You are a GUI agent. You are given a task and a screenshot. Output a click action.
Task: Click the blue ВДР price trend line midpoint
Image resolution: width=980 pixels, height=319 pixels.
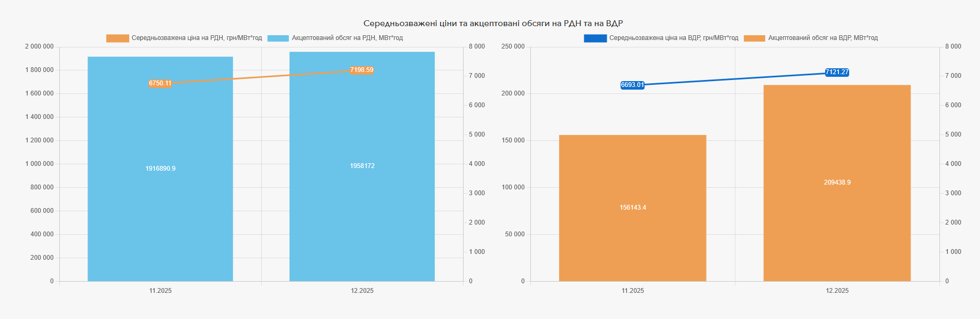735,78
